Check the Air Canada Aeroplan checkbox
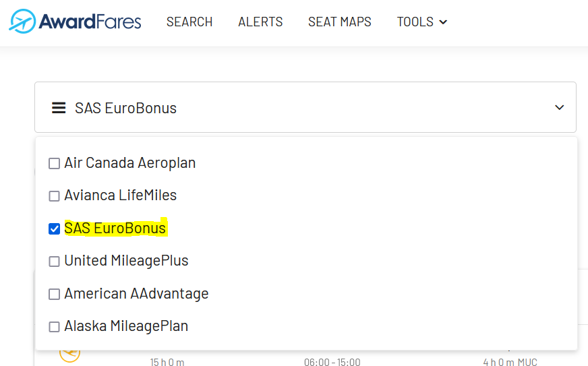The height and width of the screenshot is (366, 588). (x=55, y=164)
